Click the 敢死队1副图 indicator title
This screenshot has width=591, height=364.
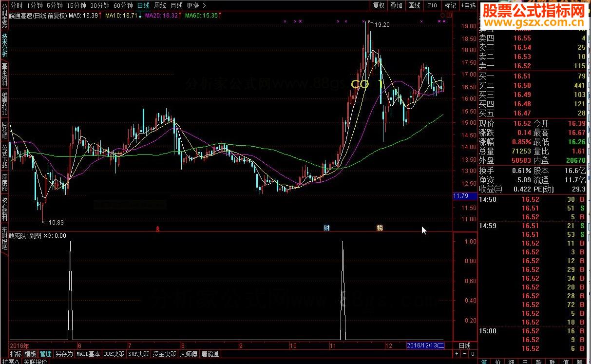(25, 235)
